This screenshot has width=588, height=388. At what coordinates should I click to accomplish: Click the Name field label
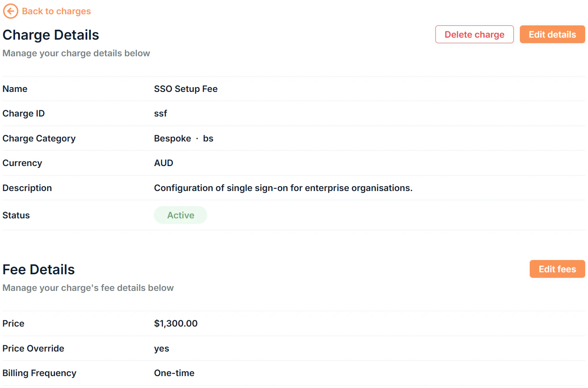[15, 89]
